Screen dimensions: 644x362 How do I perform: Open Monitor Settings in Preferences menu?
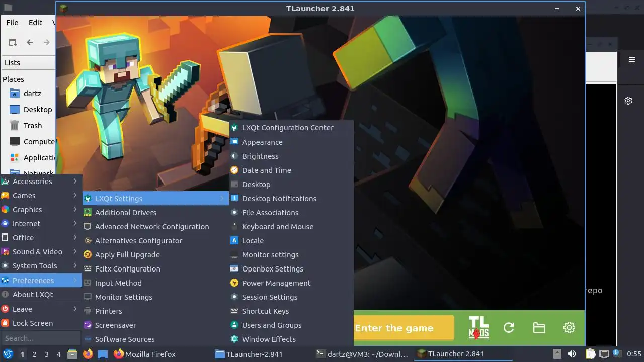pyautogui.click(x=155, y=297)
